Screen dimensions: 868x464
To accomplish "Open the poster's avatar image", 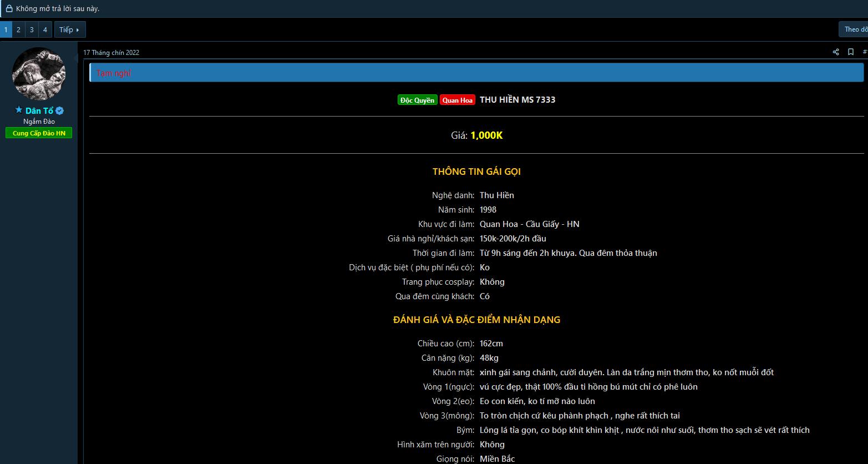I will (39, 74).
